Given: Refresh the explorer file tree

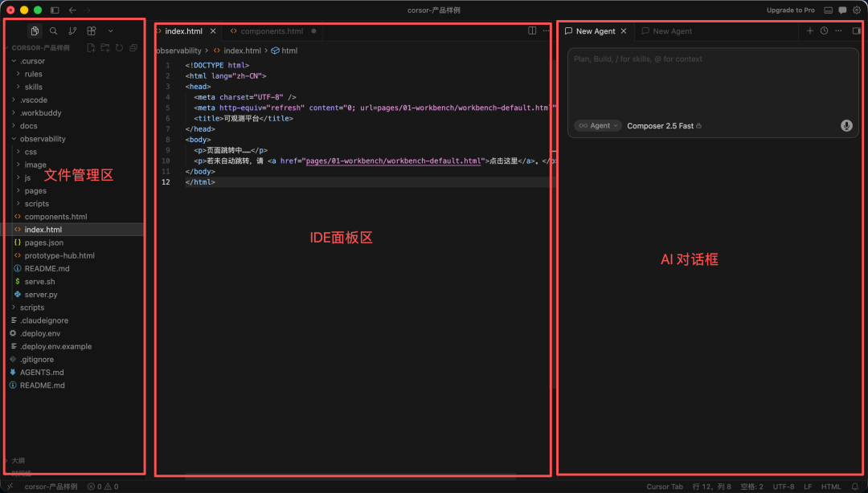Looking at the screenshot, I should click(x=119, y=48).
